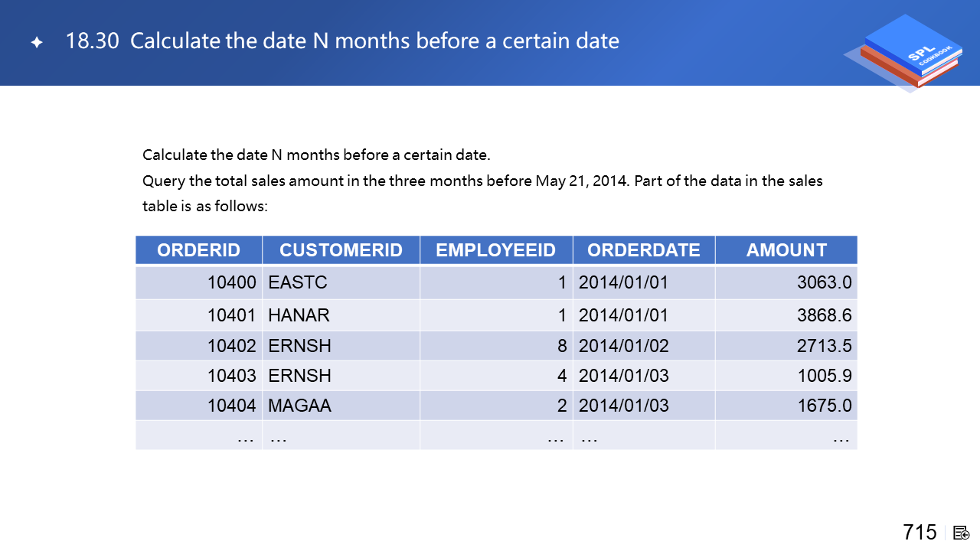The image size is (980, 551).
Task: Click the amount 1005.9 cell
Action: click(824, 376)
